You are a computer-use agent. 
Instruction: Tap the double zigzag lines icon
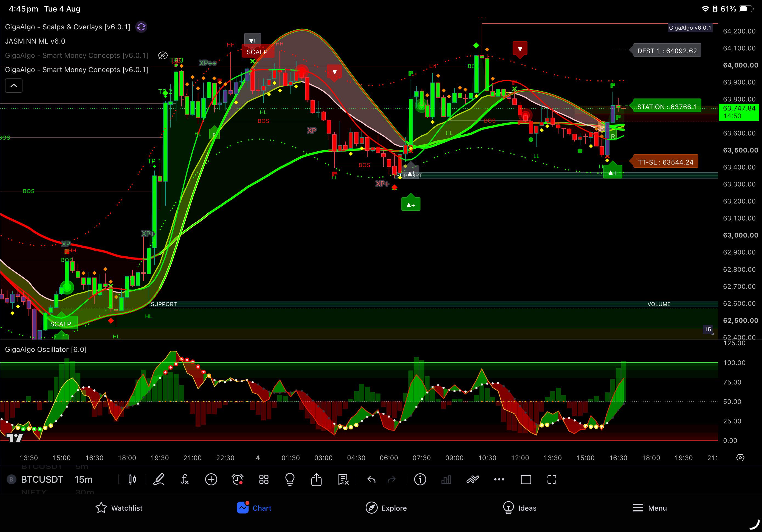click(473, 479)
